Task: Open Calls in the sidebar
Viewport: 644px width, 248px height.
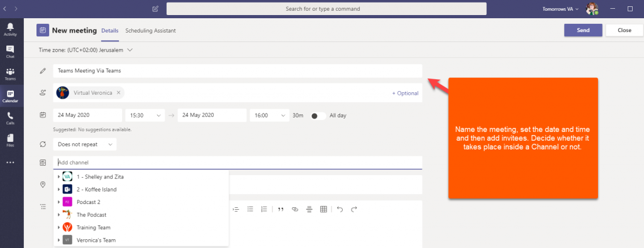Action: [10, 118]
